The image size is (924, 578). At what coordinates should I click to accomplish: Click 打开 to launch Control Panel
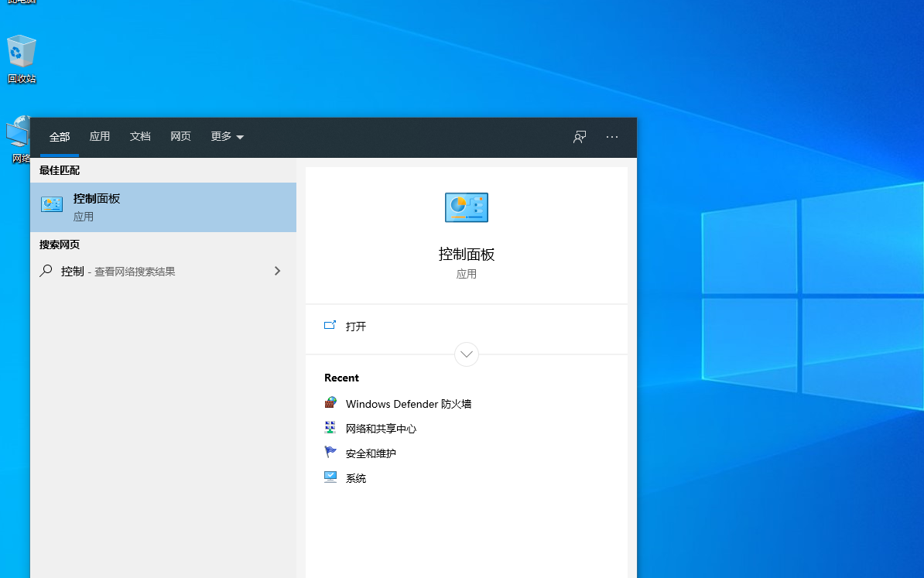[x=355, y=327]
